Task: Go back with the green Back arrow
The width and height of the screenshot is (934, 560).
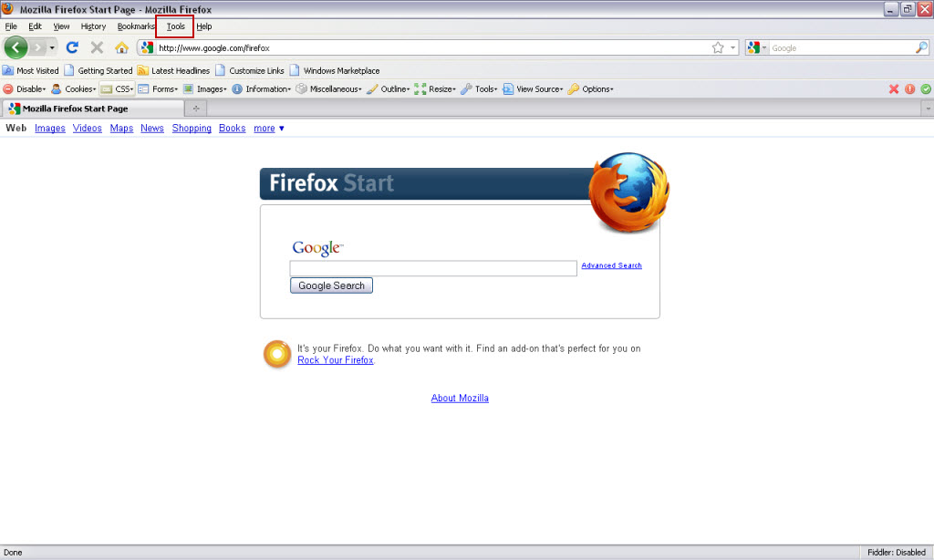Action: pyautogui.click(x=16, y=47)
